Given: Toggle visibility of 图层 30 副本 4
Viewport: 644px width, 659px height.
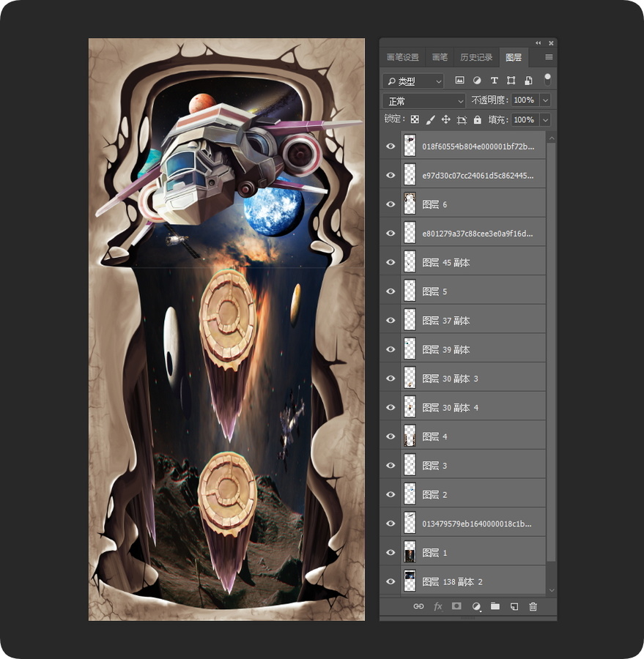Looking at the screenshot, I should click(x=391, y=407).
